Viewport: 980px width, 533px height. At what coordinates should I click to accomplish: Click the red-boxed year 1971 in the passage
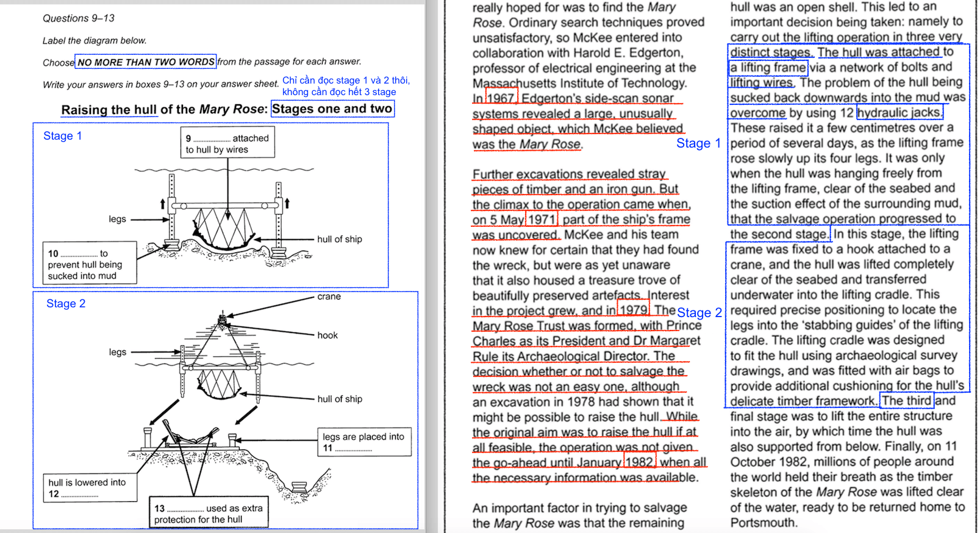pyautogui.click(x=542, y=220)
